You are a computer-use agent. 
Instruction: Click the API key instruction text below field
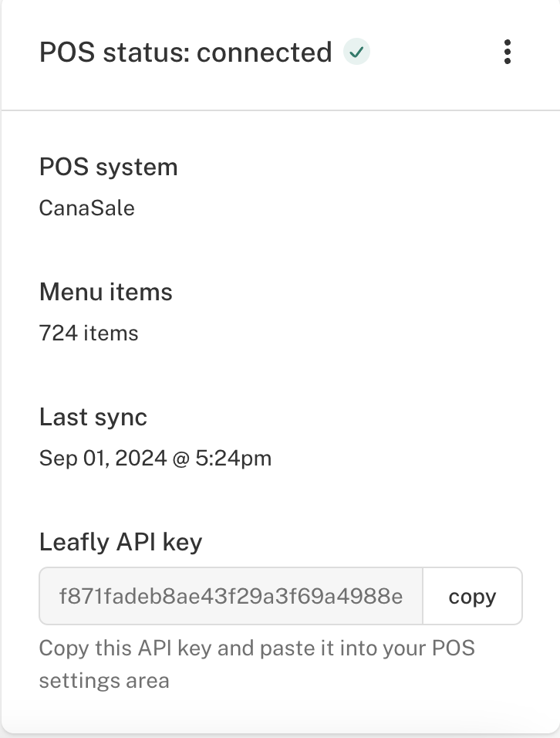(x=258, y=665)
